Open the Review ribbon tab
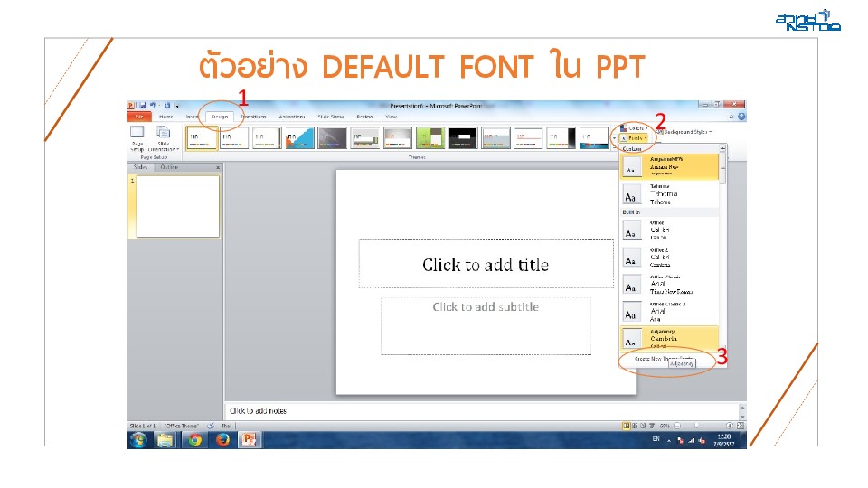Viewport: 868px width, 488px height. (x=364, y=117)
